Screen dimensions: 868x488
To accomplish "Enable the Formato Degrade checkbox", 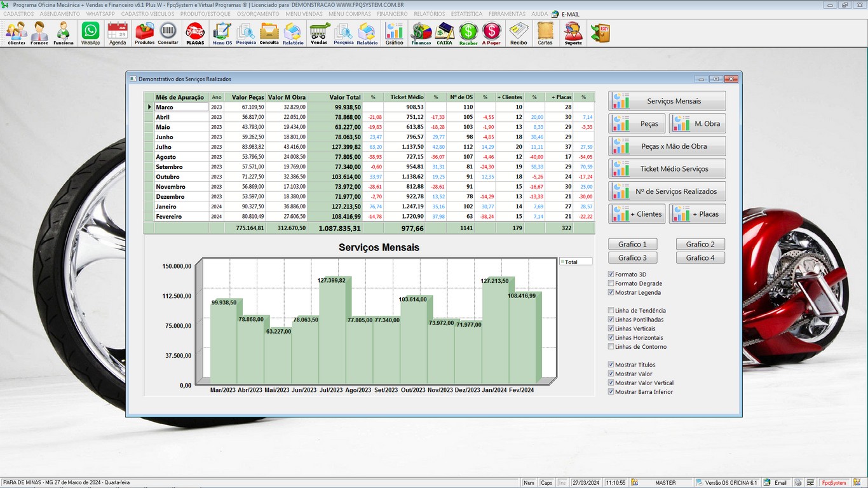I will click(611, 283).
